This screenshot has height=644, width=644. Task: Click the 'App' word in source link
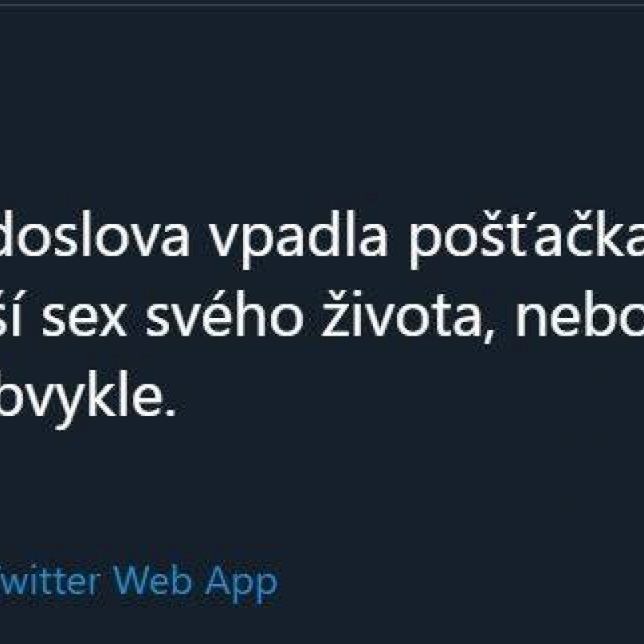[241, 585]
